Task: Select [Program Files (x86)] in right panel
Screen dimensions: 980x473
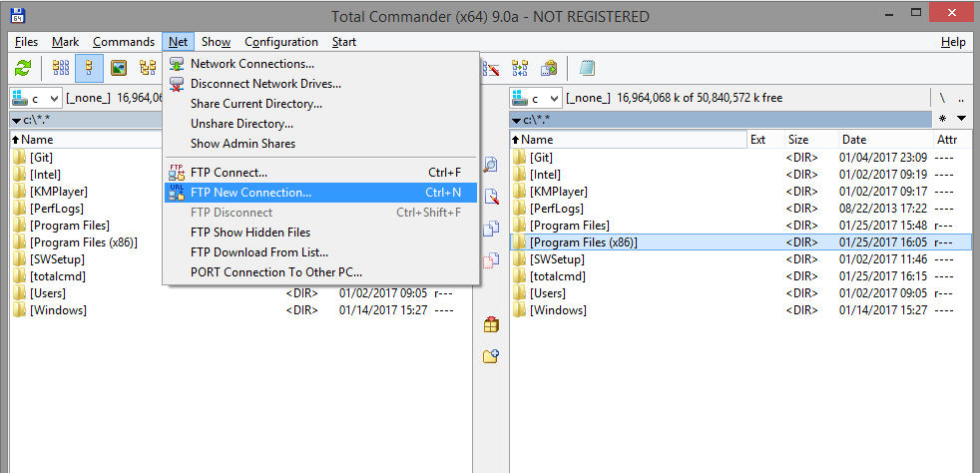Action: (740, 241)
